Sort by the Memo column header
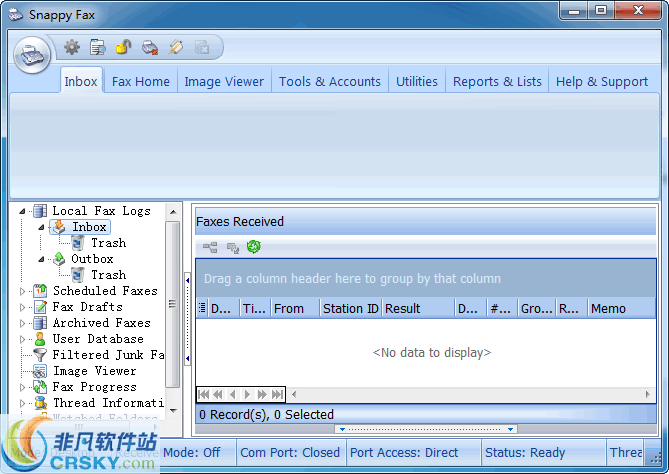 pyautogui.click(x=622, y=308)
